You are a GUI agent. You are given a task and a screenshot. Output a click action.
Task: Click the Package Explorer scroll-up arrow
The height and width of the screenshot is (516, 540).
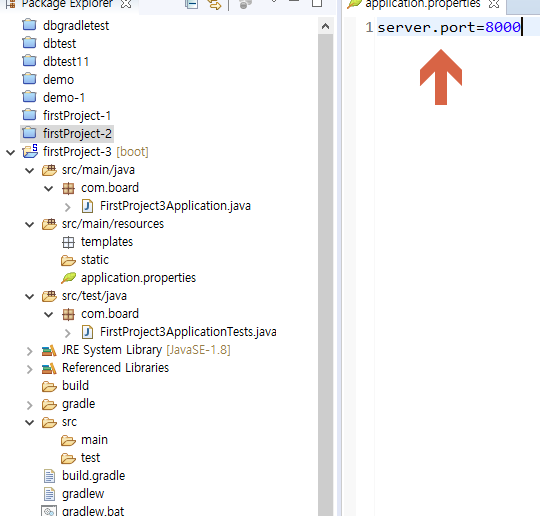[x=325, y=26]
